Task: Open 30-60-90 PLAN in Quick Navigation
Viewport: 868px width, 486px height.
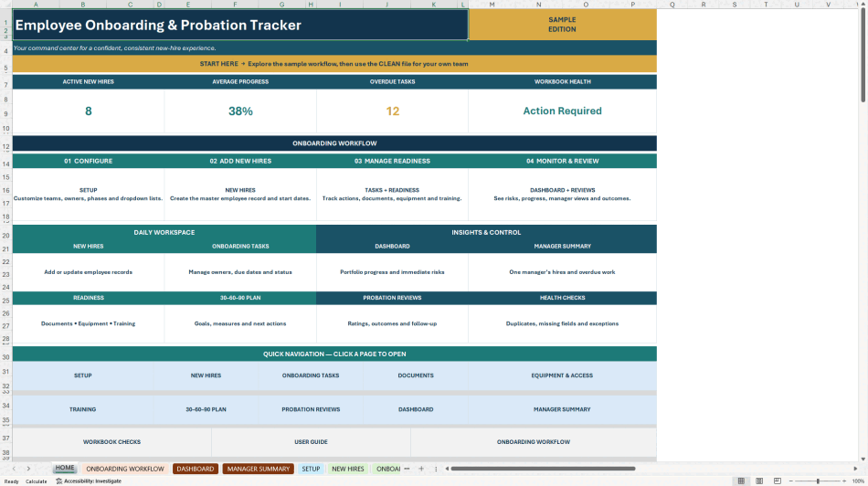Action: 206,409
